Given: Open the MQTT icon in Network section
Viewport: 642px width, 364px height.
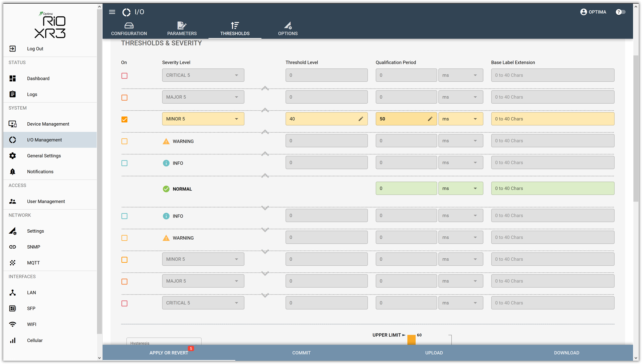Looking at the screenshot, I should point(13,263).
